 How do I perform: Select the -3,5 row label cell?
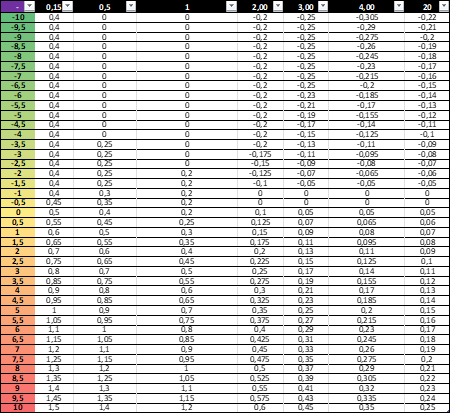click(18, 144)
